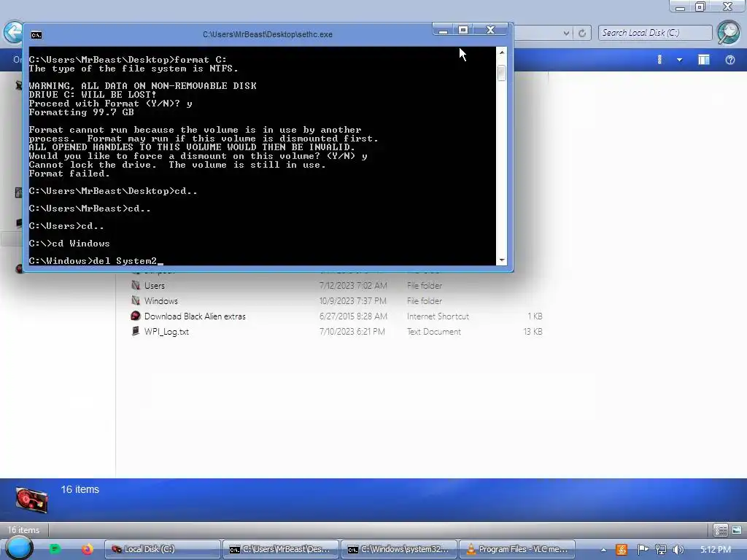Click the change view icon in Explorer toolbar
The height and width of the screenshot is (560, 747).
click(x=659, y=60)
